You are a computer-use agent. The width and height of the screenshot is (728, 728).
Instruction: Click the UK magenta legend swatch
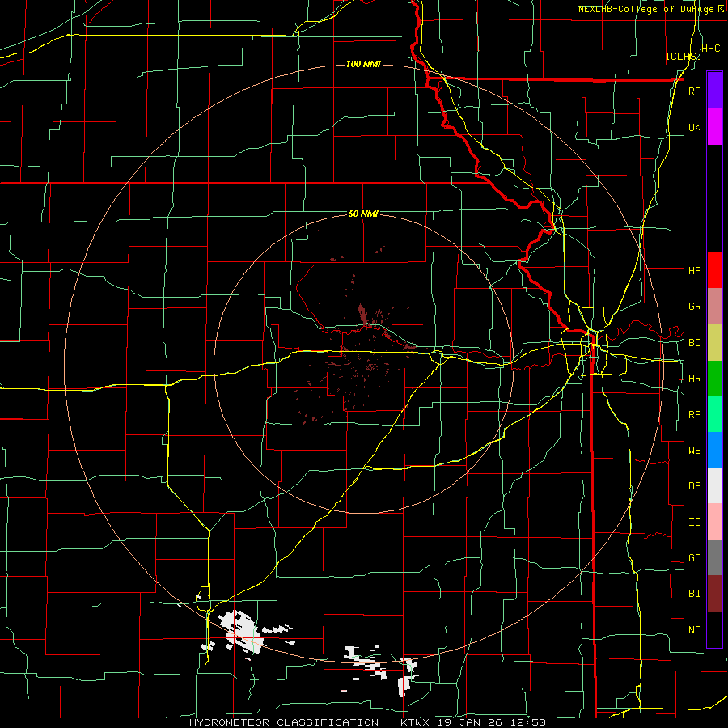pyautogui.click(x=714, y=127)
